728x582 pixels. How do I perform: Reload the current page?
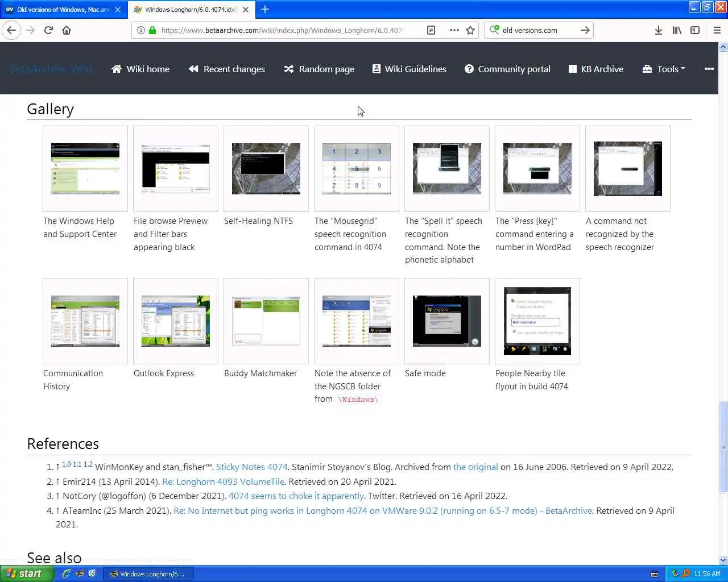(48, 30)
